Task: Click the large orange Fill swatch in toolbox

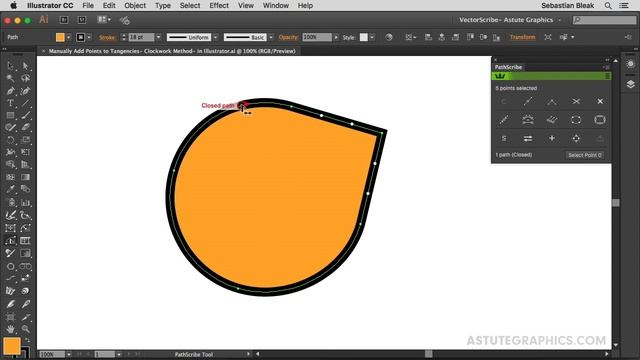Action: click(x=12, y=346)
